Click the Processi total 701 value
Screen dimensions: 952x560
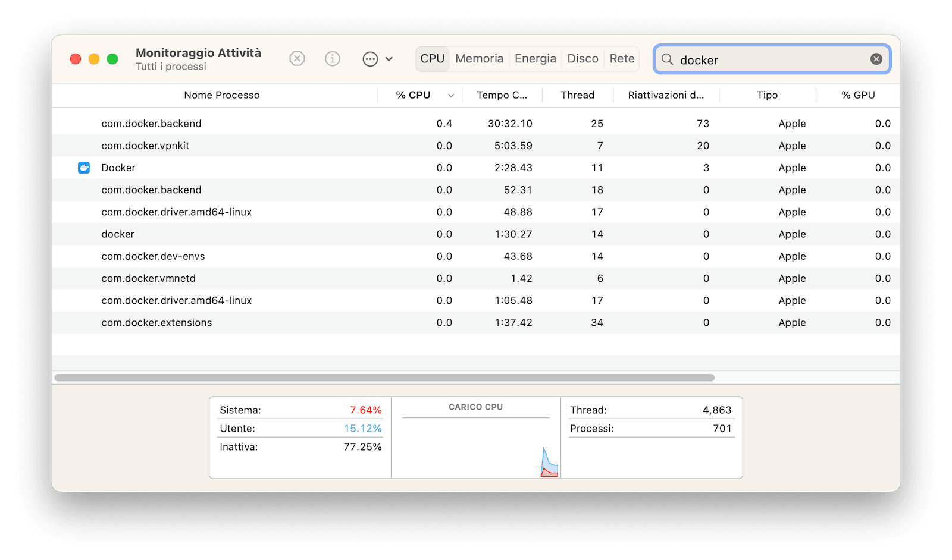[722, 429]
